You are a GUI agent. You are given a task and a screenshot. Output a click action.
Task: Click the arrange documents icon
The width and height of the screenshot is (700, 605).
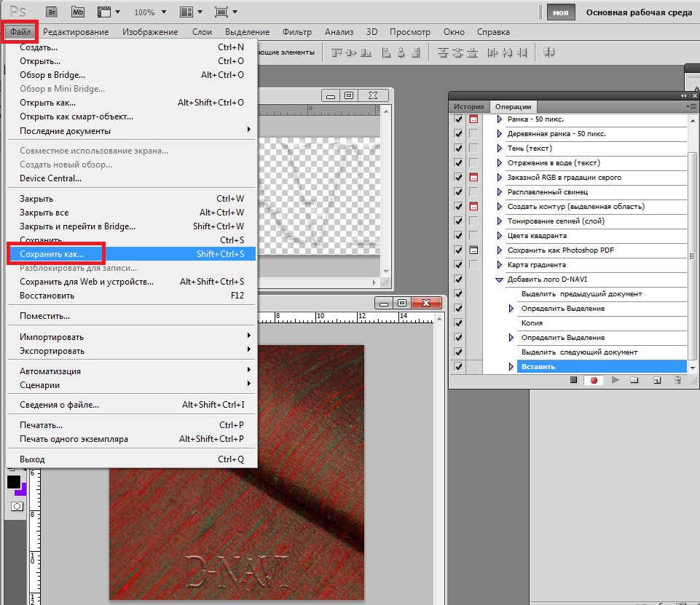pyautogui.click(x=186, y=12)
